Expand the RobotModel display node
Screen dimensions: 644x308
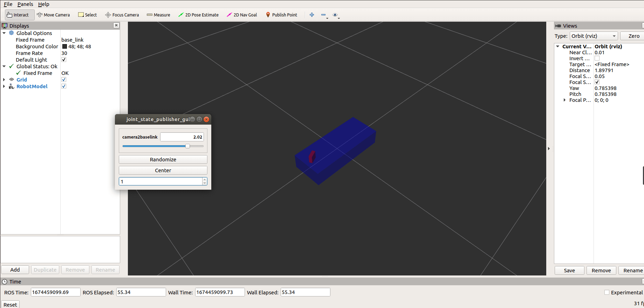pos(4,86)
